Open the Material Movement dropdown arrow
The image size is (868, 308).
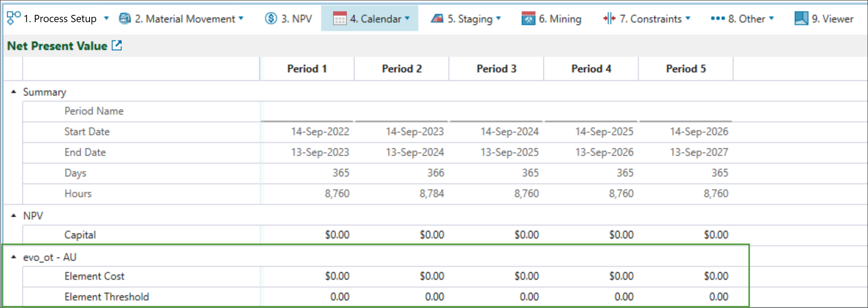(241, 18)
